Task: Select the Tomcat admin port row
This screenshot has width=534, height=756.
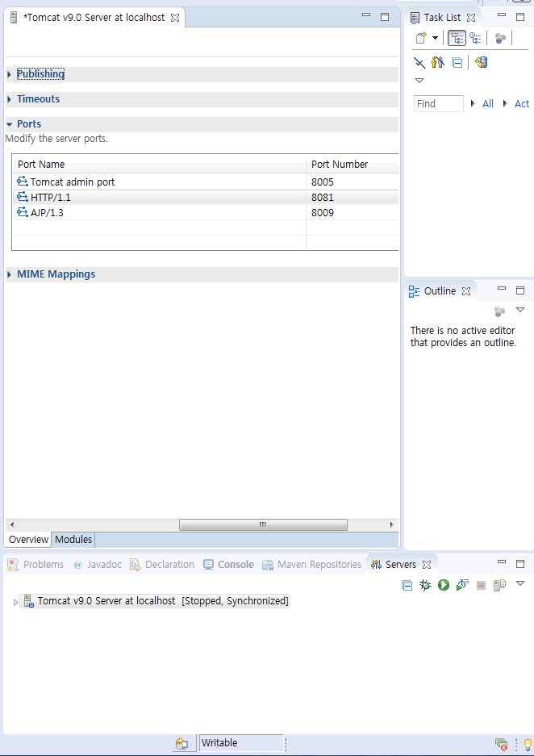Action: click(206, 182)
